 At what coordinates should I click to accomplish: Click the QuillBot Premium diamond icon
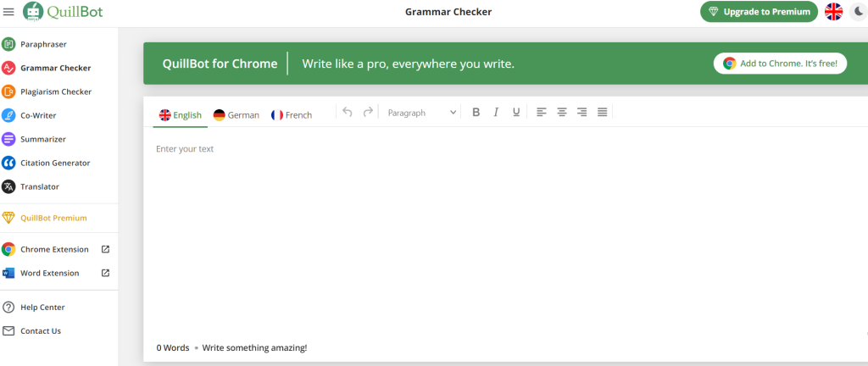click(8, 218)
